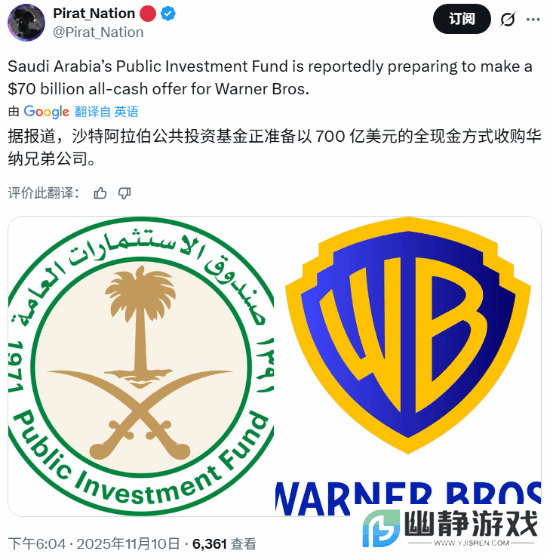Open the three-dot more options menu
Image resolution: width=550 pixels, height=554 pixels.
pyautogui.click(x=533, y=19)
